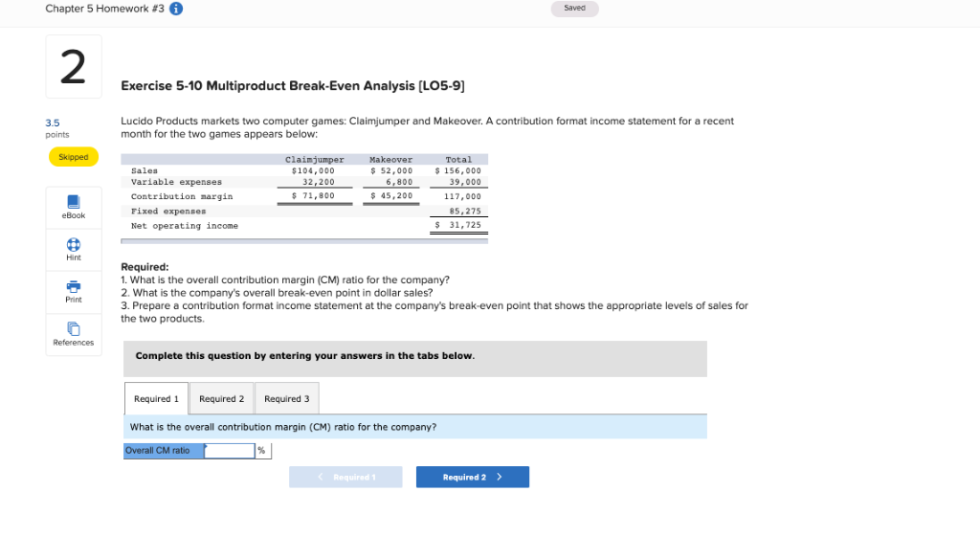Click the yellow Skipped badge
The height and width of the screenshot is (559, 980).
click(x=73, y=157)
